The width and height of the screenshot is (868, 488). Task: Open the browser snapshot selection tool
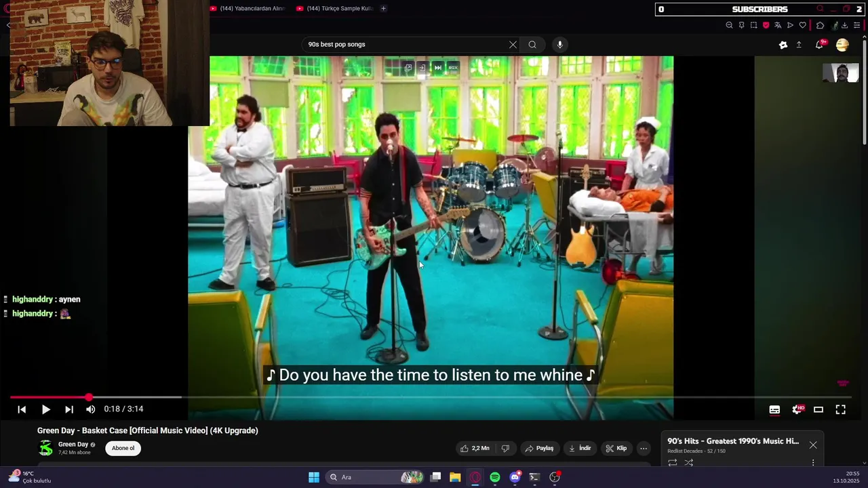(753, 25)
